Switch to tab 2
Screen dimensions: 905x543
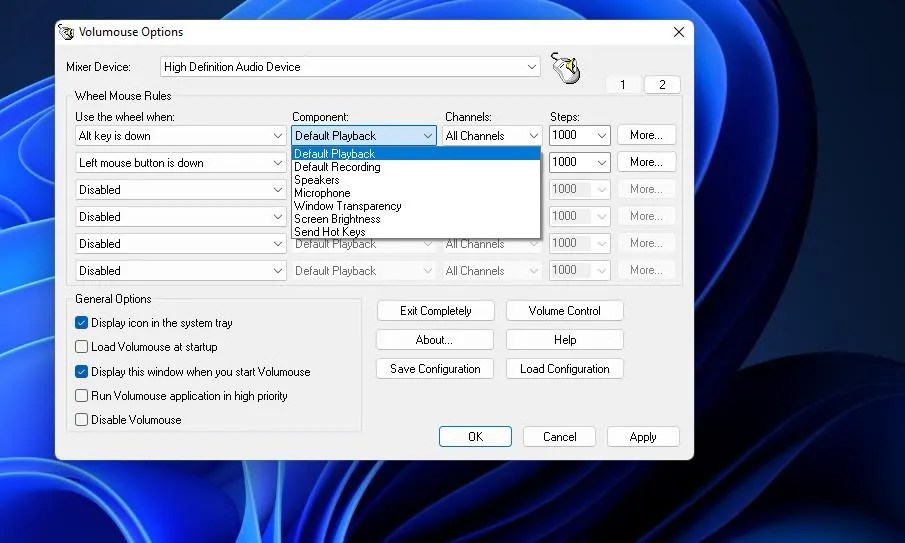(x=662, y=85)
